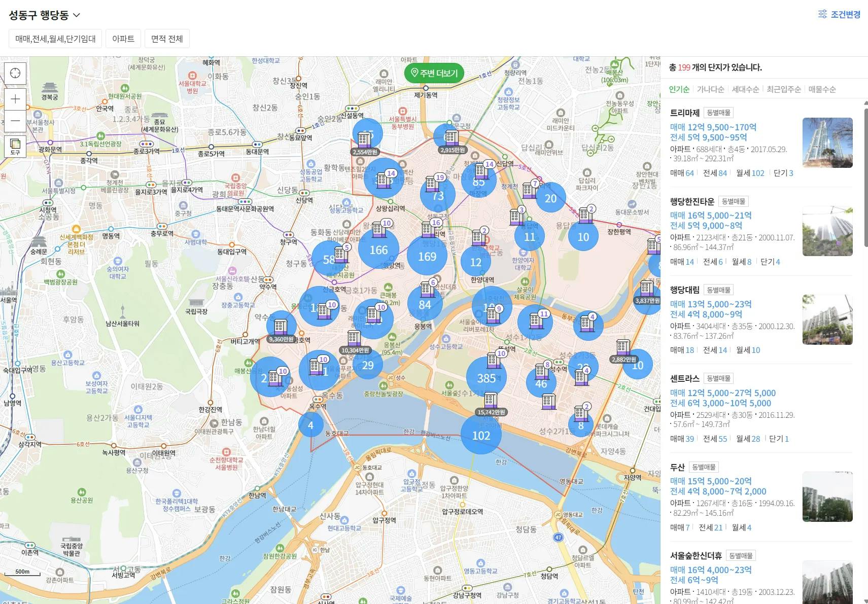Click 동별매물 button next to 트리마제
Viewport: 868px width, 604px height.
click(x=718, y=113)
